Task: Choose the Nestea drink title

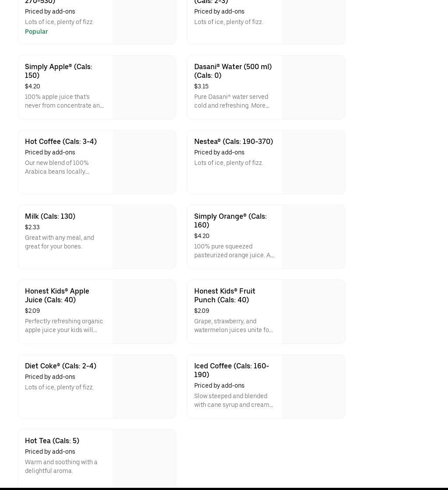Action: point(233,141)
